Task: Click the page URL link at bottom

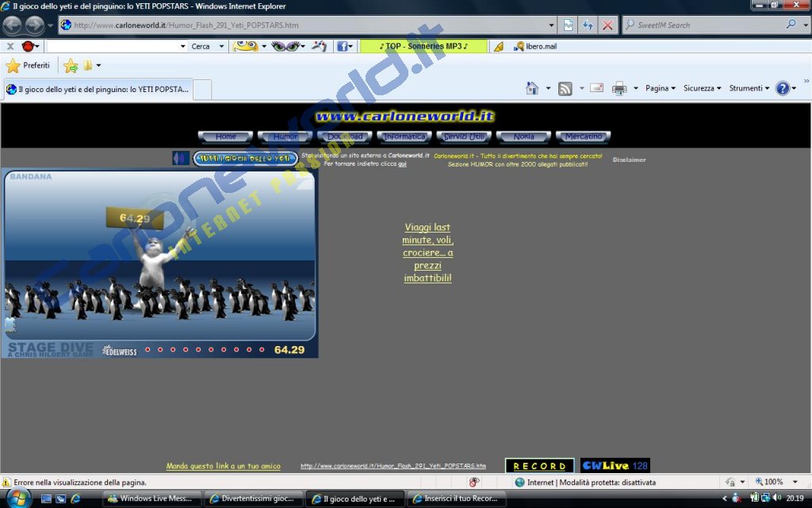Action: pyautogui.click(x=393, y=466)
